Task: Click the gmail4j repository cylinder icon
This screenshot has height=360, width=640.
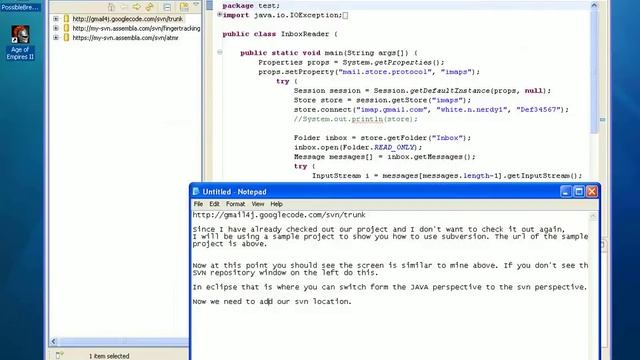Action: coord(67,19)
